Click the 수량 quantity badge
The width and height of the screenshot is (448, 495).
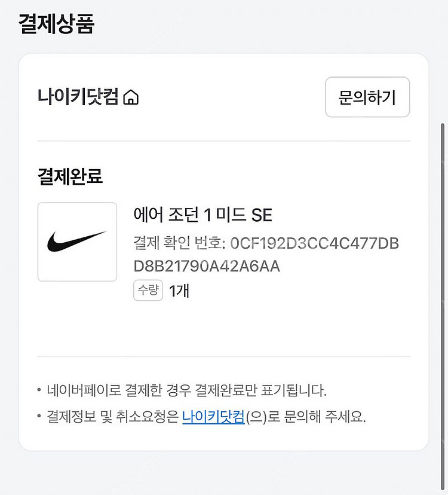[148, 291]
